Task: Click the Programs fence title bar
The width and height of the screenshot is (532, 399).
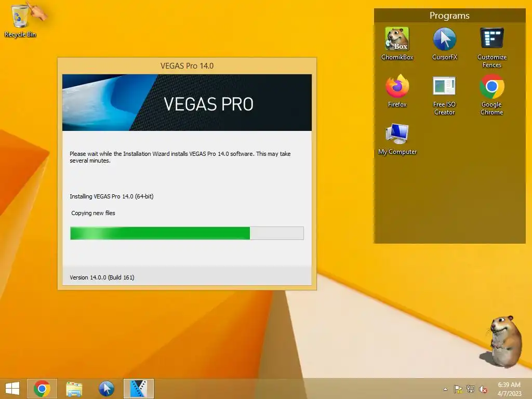Action: (x=449, y=16)
